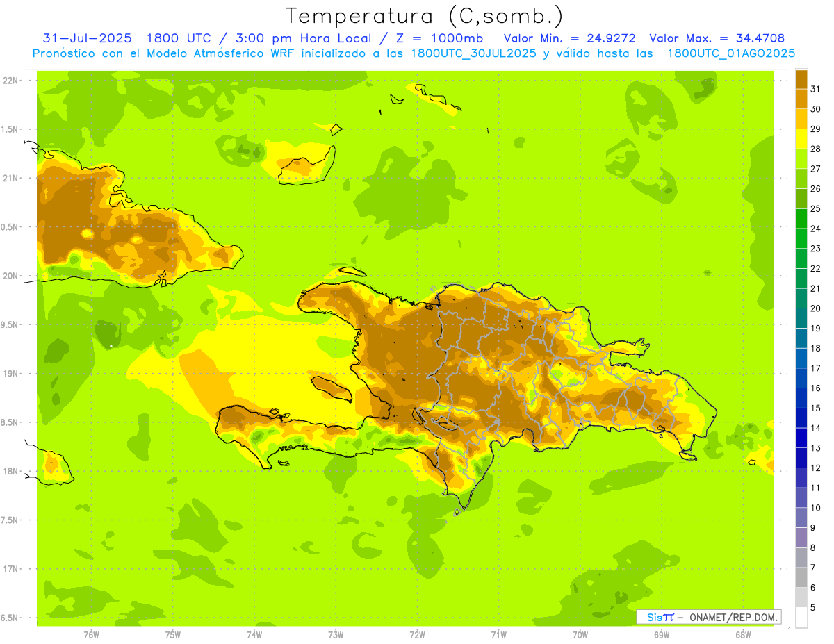
Task: Click the color scale label '12'
Action: (815, 468)
